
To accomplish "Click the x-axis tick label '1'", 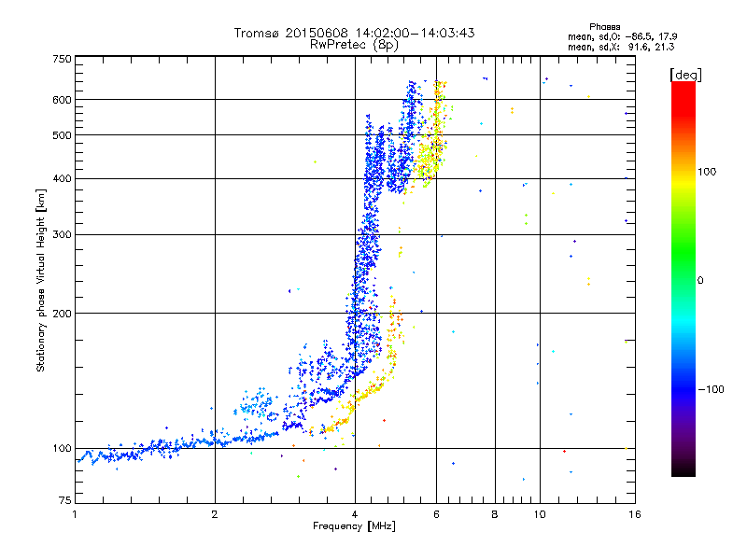I will 76,514.
